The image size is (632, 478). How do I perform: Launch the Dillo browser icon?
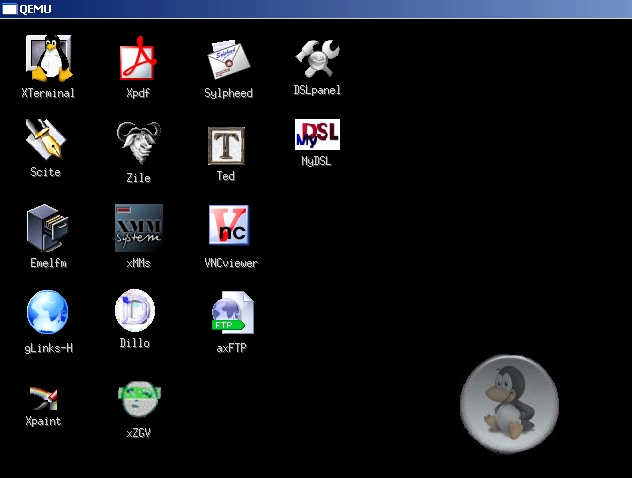[x=135, y=310]
